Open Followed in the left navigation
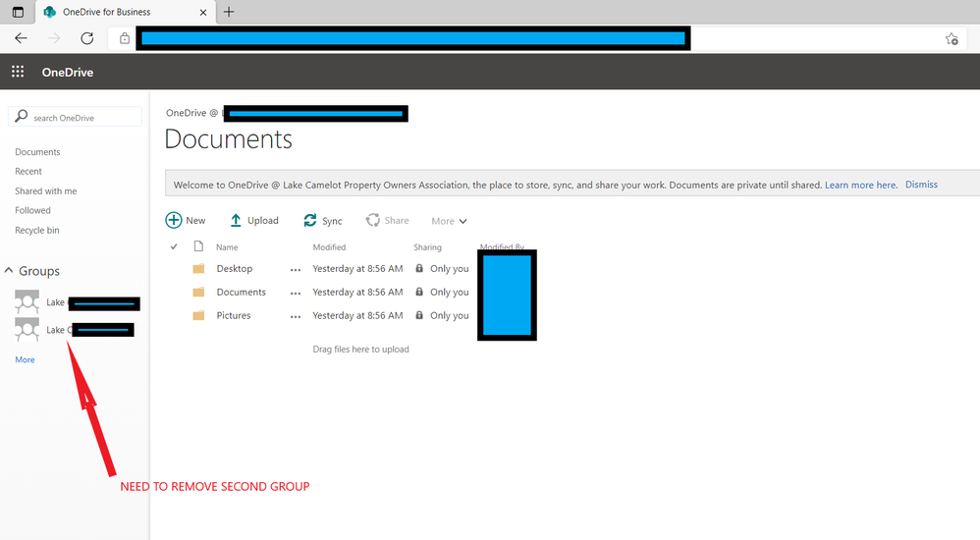This screenshot has width=980, height=540. click(32, 211)
